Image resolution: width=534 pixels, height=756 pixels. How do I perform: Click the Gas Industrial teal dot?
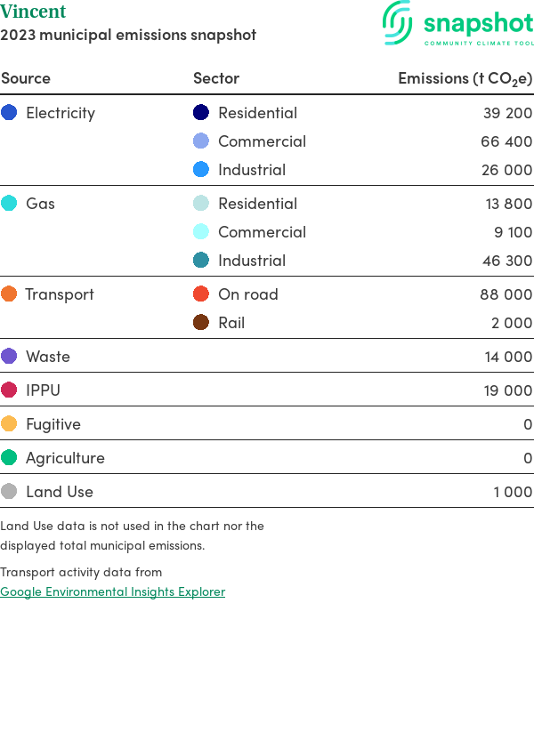201,261
